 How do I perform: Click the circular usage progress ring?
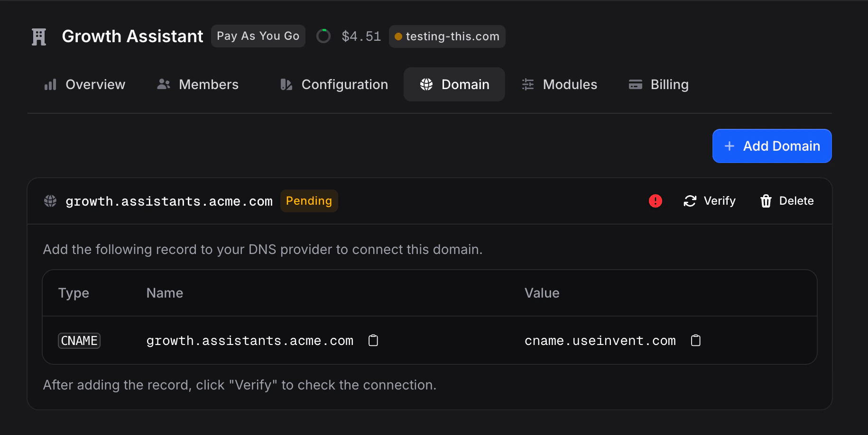pos(323,36)
